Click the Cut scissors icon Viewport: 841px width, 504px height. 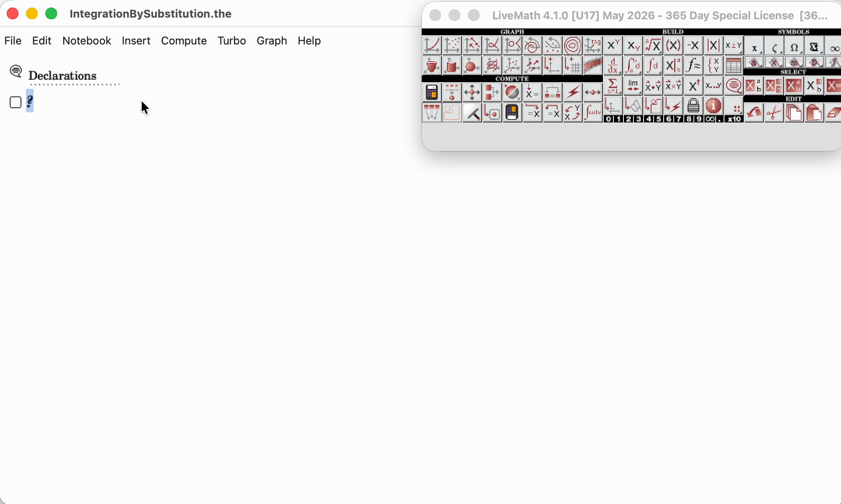(774, 112)
